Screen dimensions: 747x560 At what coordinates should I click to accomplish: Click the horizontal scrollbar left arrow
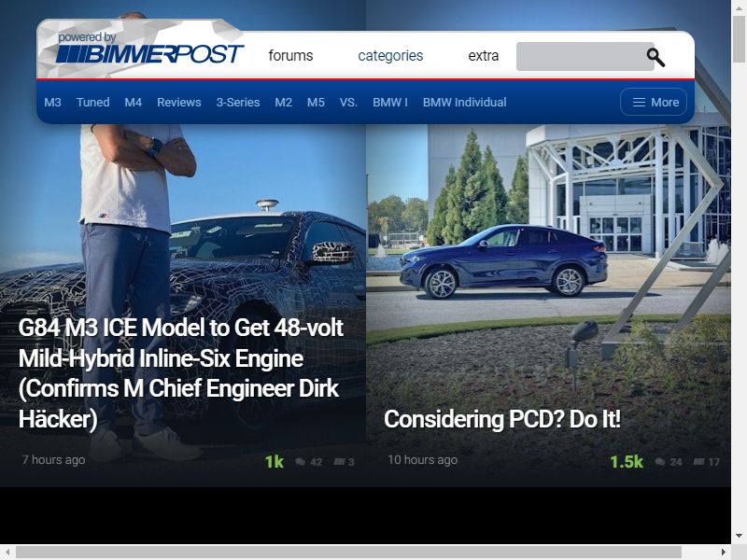coord(7,552)
